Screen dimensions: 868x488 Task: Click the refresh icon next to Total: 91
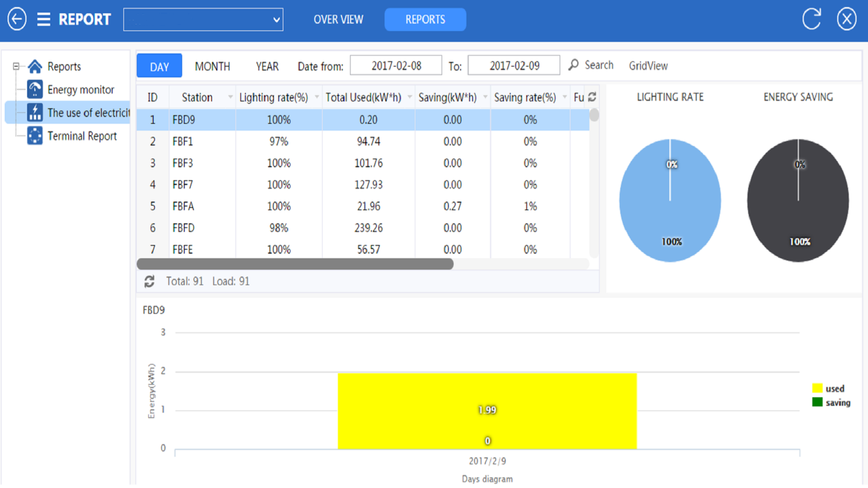tap(150, 281)
